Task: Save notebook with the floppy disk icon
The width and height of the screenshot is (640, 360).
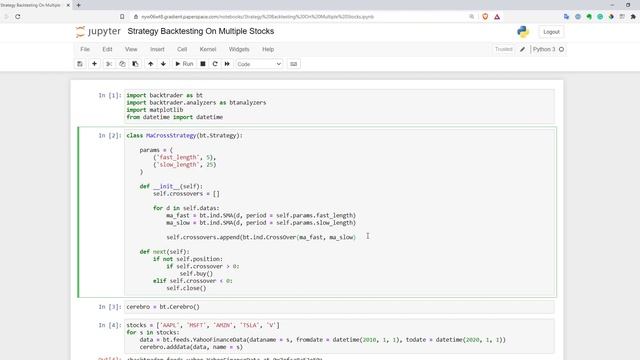Action: click(80, 64)
